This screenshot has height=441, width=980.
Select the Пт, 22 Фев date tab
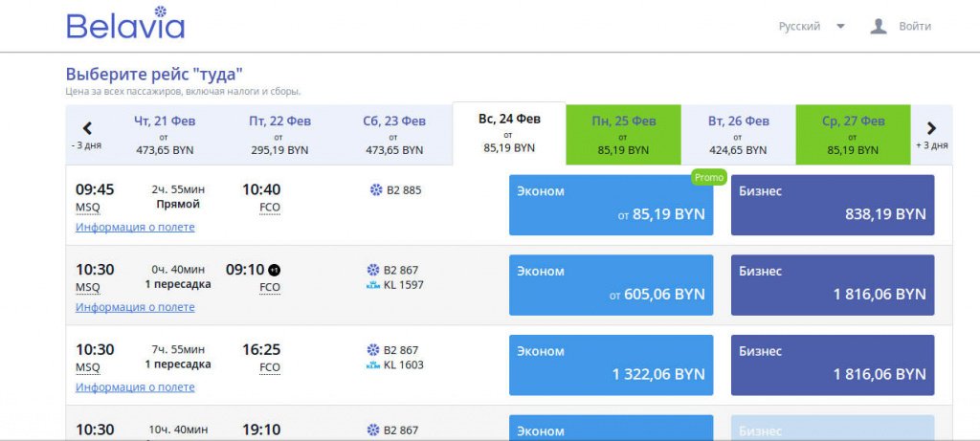(x=279, y=135)
